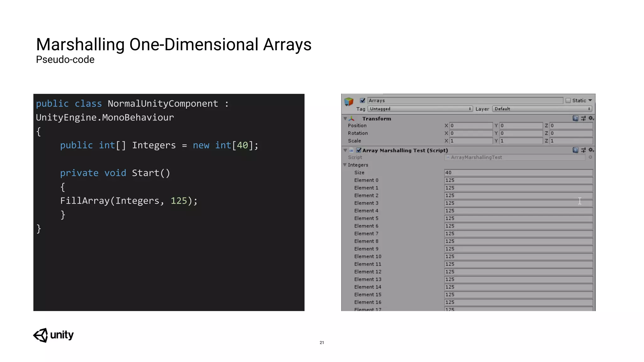
Task: Open the Layer dropdown showing Default
Action: tap(542, 109)
